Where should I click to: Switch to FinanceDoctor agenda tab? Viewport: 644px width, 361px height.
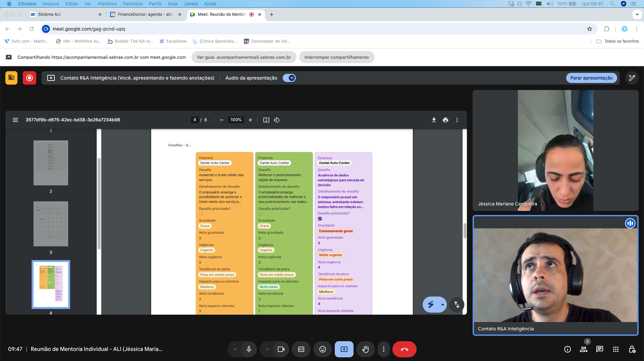[x=146, y=14]
